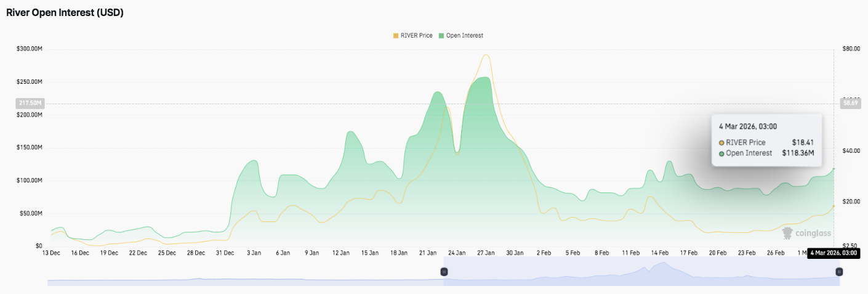Toggle RIVER Price series via legend label
This screenshot has width=868, height=294.
[x=417, y=36]
